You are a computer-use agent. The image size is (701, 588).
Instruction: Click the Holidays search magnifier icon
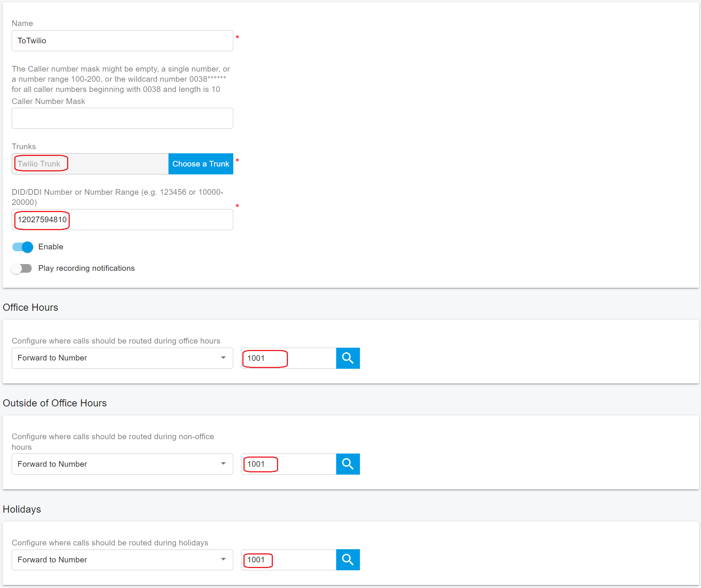tap(347, 560)
